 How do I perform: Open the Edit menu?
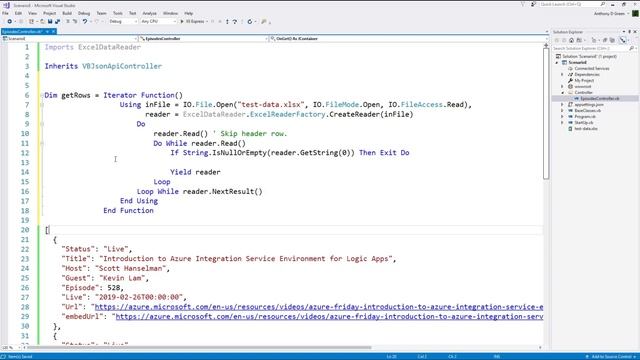18,13
